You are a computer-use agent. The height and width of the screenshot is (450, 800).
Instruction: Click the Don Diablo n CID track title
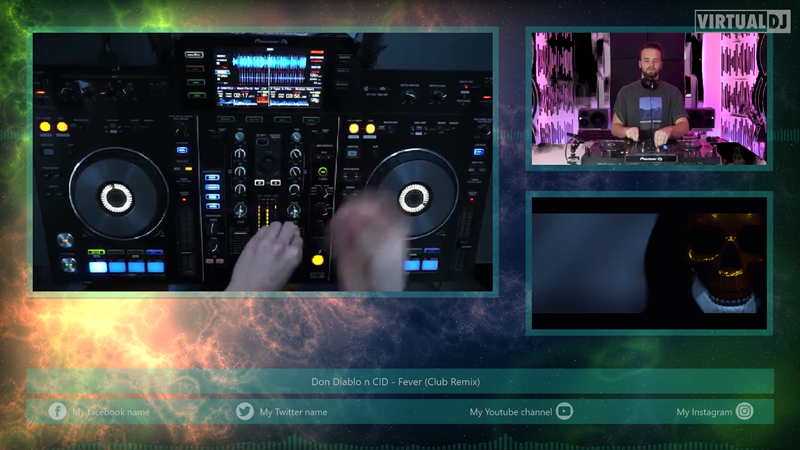396,382
